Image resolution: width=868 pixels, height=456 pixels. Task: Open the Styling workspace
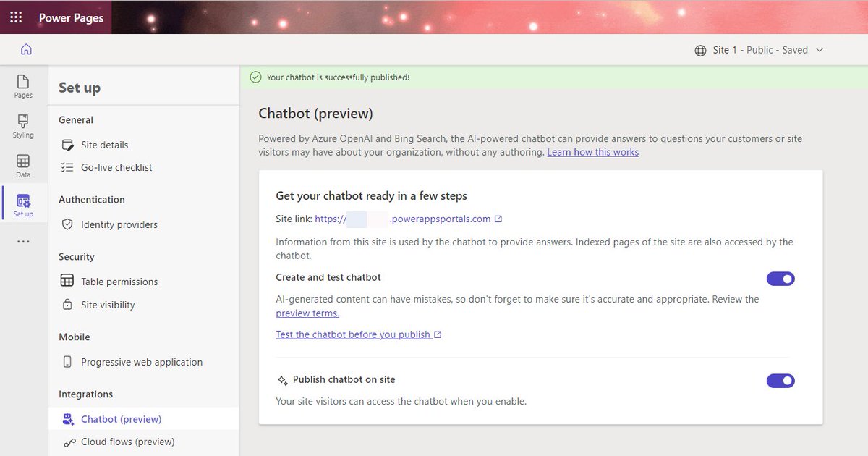[x=23, y=126]
